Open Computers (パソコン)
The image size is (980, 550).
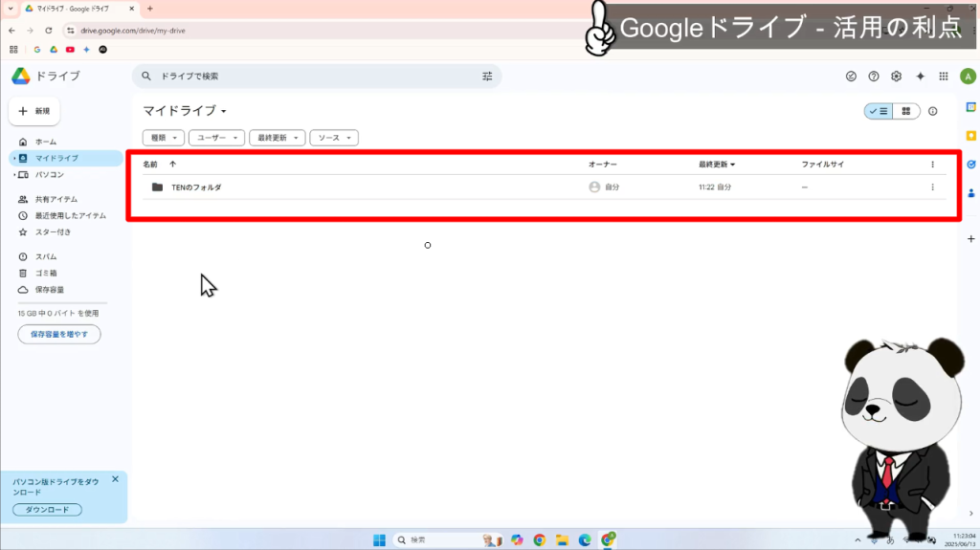[50, 174]
